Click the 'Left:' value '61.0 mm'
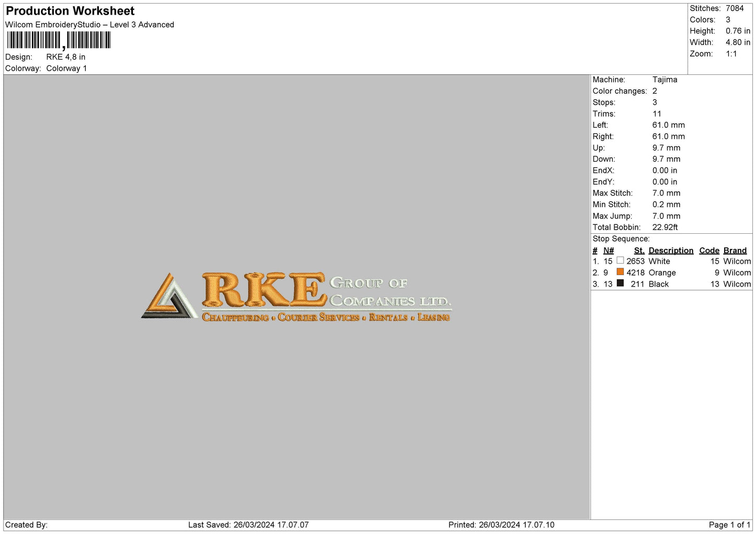This screenshot has width=756, height=534. point(669,125)
